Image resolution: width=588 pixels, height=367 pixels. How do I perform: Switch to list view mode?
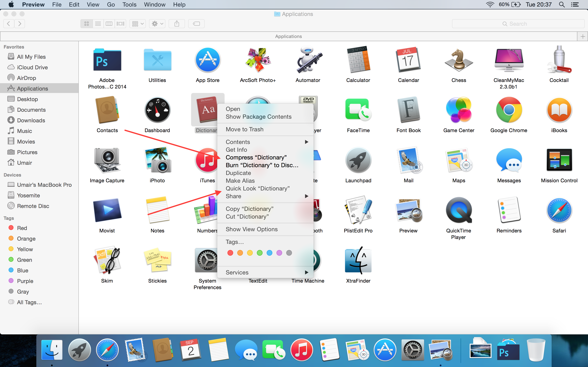tap(98, 23)
